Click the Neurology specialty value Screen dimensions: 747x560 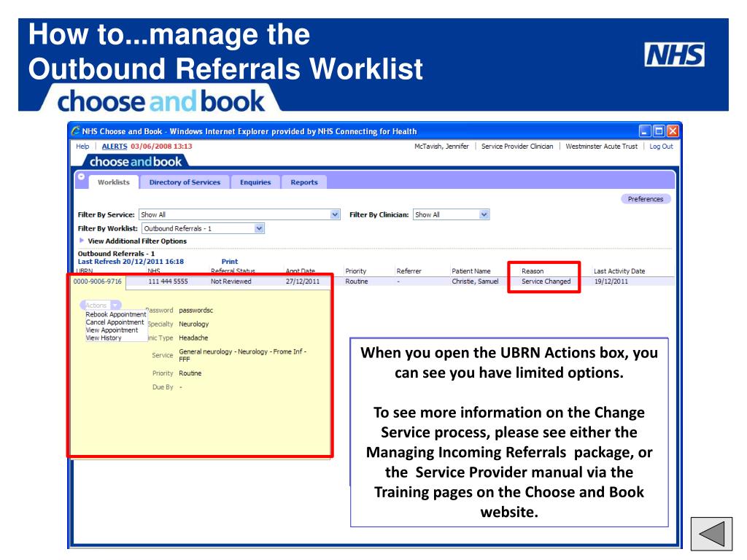[194, 324]
